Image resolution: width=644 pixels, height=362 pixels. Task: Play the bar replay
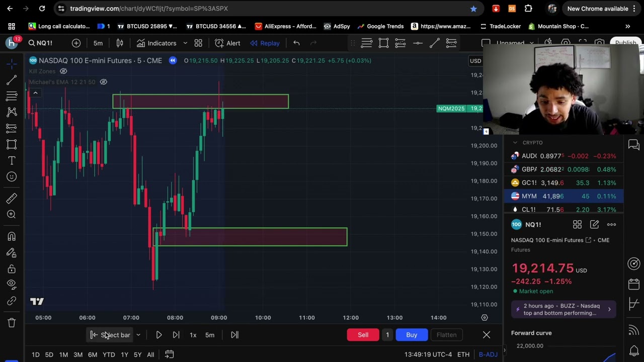tap(159, 335)
